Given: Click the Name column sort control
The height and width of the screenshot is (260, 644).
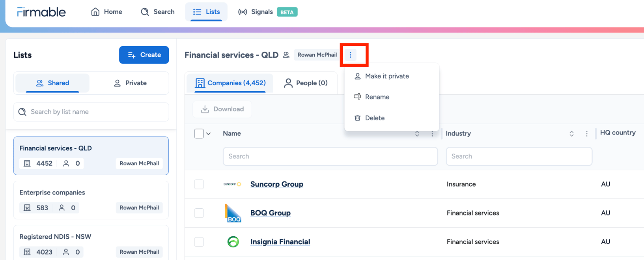Looking at the screenshot, I should (x=417, y=134).
